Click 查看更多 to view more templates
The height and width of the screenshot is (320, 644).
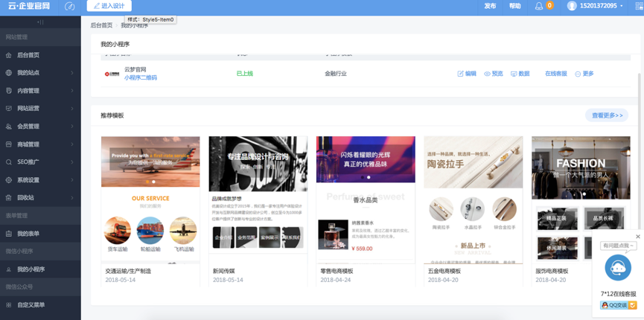[606, 115]
